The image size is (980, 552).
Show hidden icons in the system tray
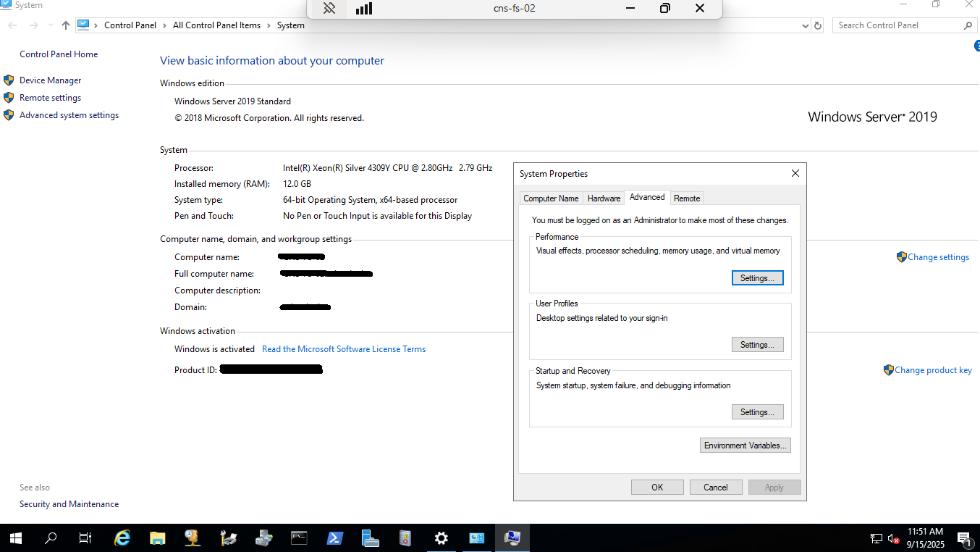861,539
